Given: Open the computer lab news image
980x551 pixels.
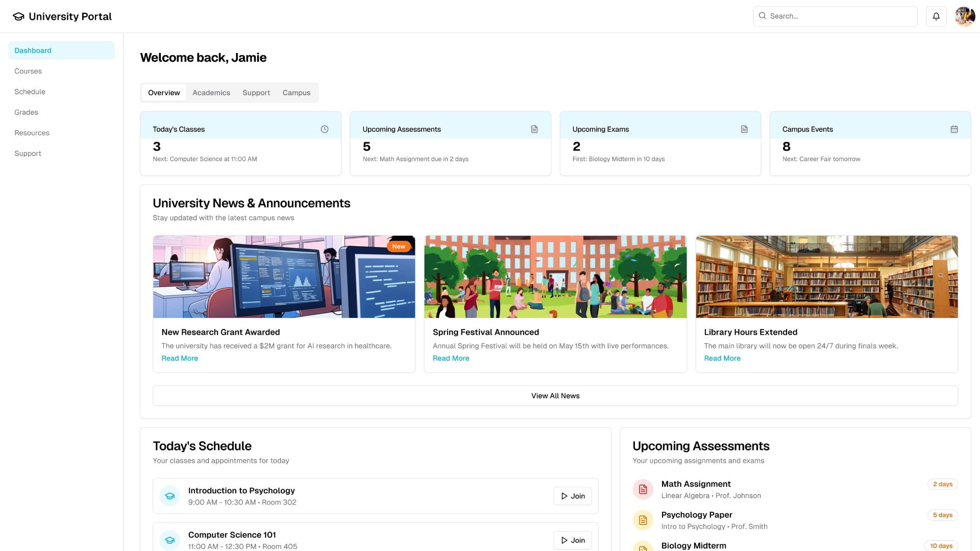Looking at the screenshot, I should coord(284,277).
